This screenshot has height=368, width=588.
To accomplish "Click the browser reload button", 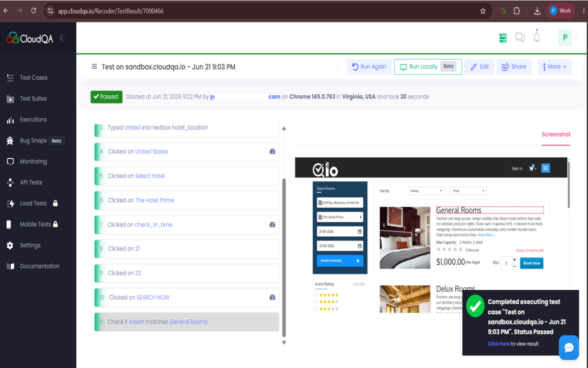I will pos(34,11).
